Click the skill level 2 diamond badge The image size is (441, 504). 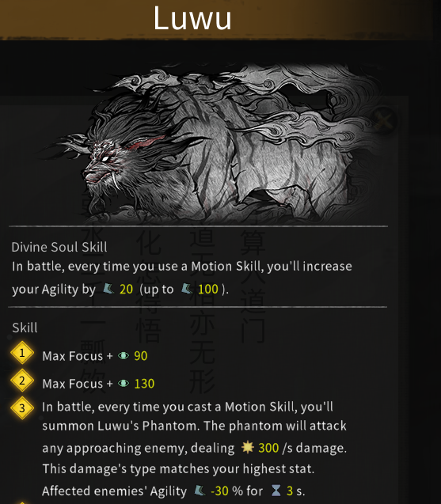click(22, 381)
